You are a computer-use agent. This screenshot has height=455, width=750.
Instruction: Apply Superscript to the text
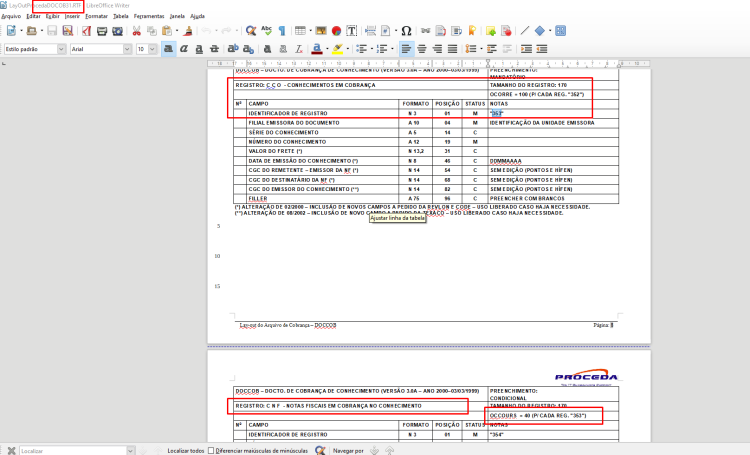(233, 49)
